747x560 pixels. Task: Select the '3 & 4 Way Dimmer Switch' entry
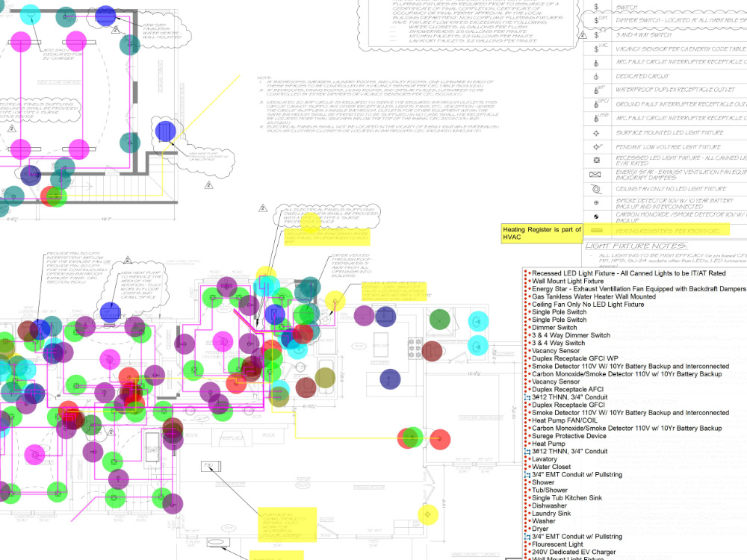[x=571, y=335]
